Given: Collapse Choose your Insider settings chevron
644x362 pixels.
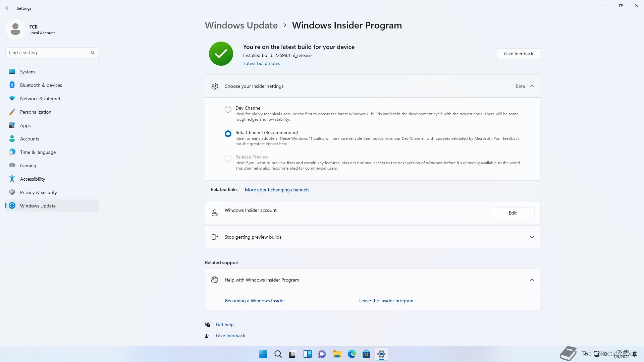Looking at the screenshot, I should [x=532, y=86].
